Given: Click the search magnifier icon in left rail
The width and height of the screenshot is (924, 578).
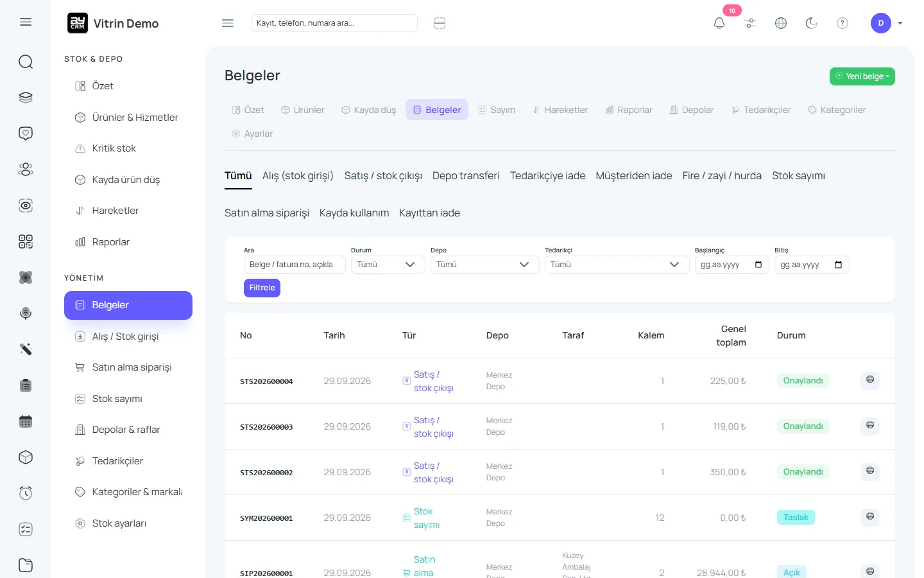Looking at the screenshot, I should [x=26, y=62].
